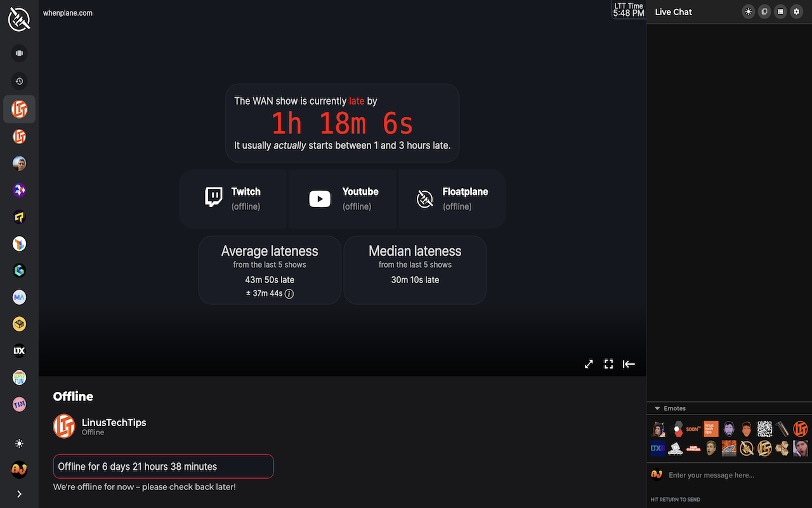This screenshot has width=812, height=508.
Task: Click the whenplane logo at top left
Action: click(x=19, y=19)
